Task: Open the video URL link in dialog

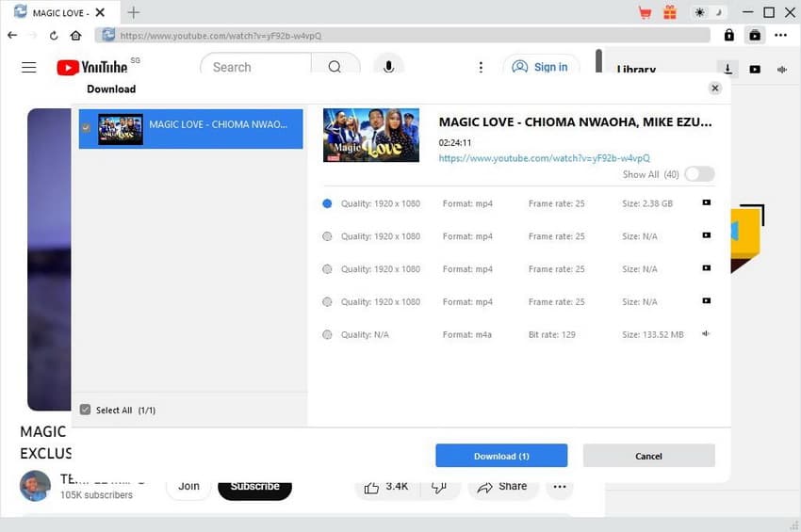Action: (544, 158)
